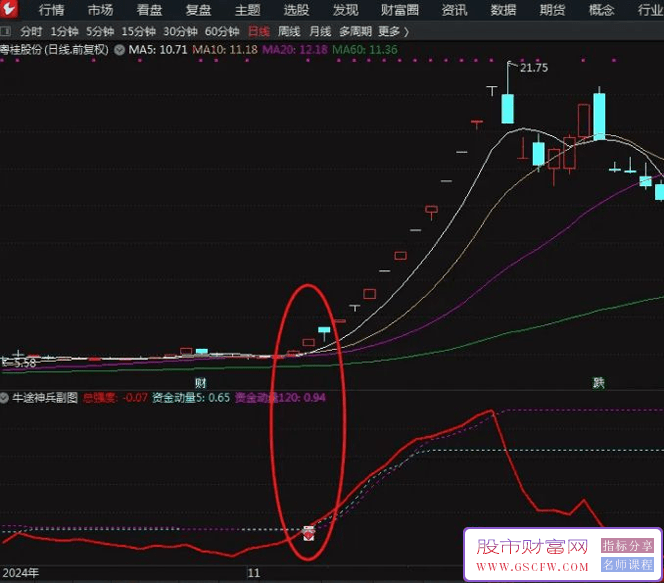Click the 资金动量5: 0.65 value
The width and height of the screenshot is (664, 583).
[191, 398]
